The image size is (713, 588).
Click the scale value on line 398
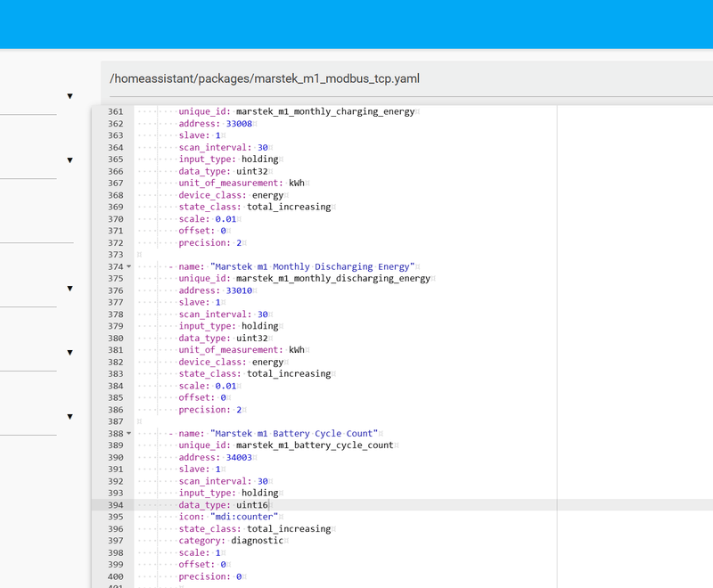pos(217,552)
